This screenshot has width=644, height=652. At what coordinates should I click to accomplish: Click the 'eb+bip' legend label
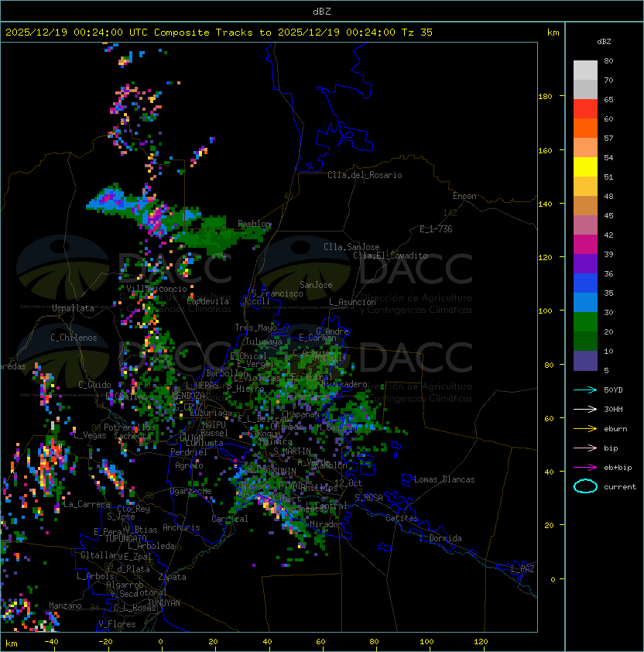pos(618,468)
